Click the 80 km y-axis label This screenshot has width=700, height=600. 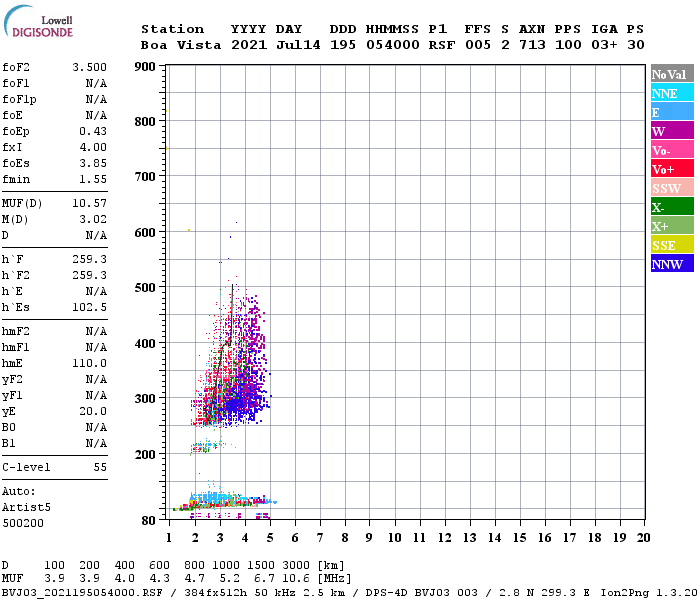[x=149, y=521]
